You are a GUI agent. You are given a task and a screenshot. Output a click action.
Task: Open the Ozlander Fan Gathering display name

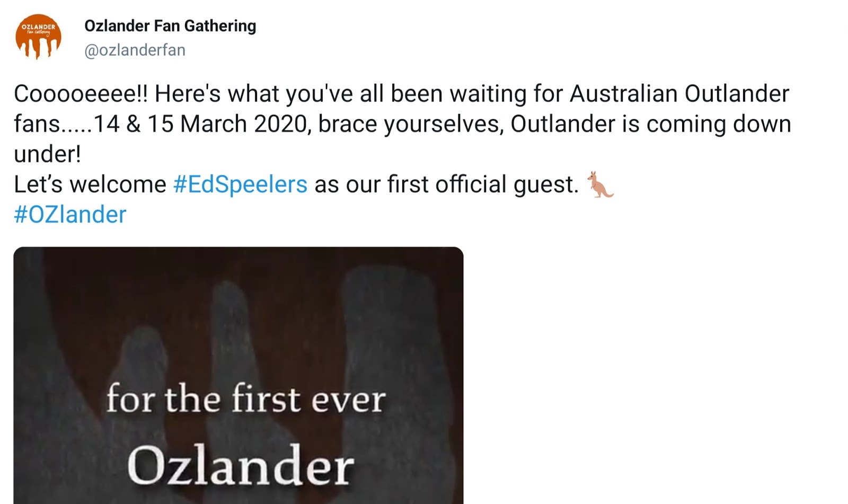pyautogui.click(x=170, y=25)
